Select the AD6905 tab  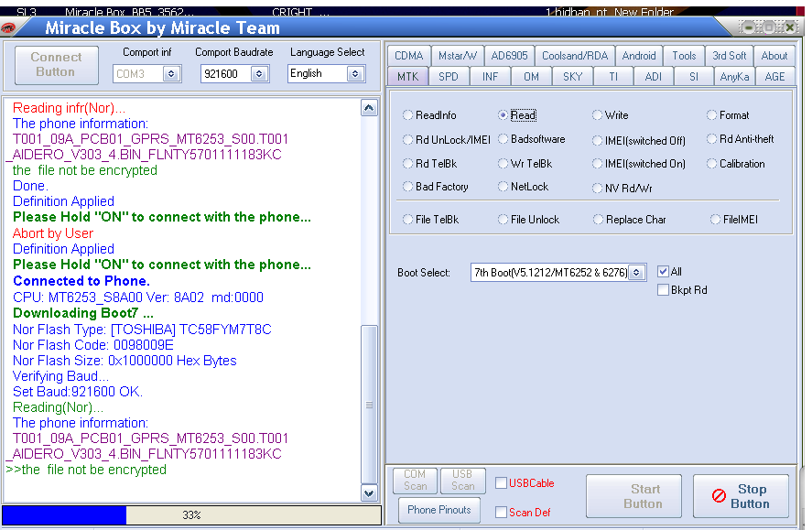click(x=509, y=56)
